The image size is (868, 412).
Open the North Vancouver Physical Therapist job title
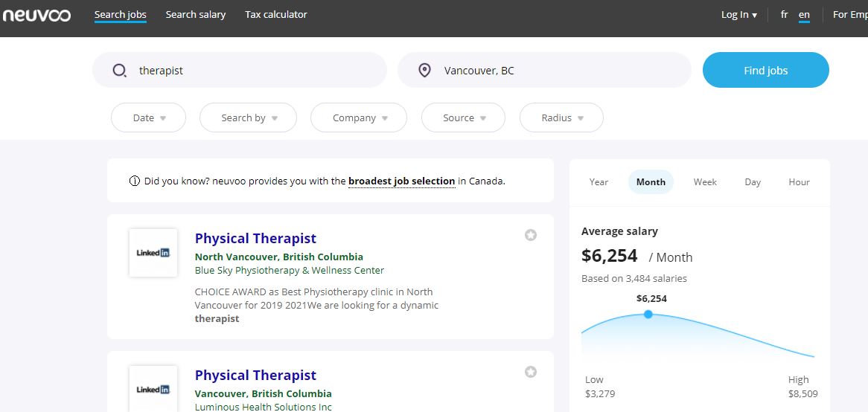[255, 239]
